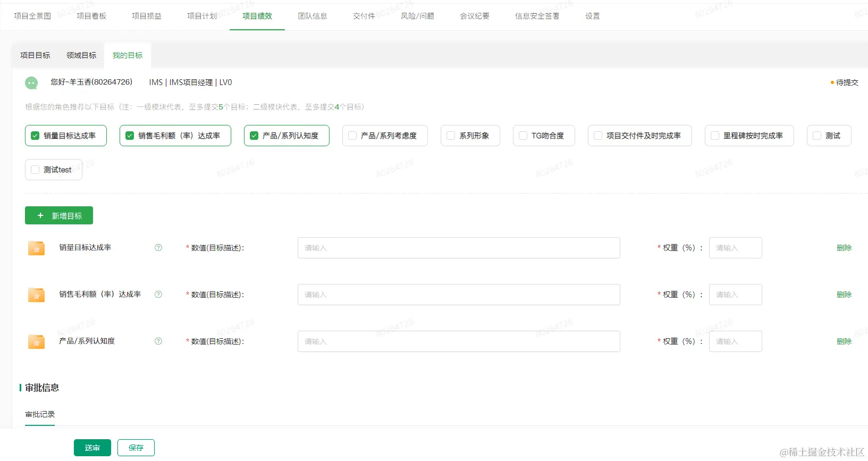Select the 我的目标 sub-tab

pos(128,55)
